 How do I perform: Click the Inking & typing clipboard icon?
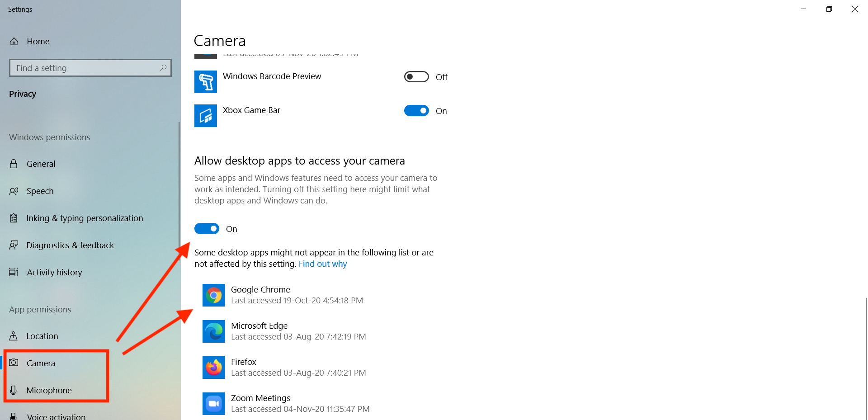click(x=14, y=218)
